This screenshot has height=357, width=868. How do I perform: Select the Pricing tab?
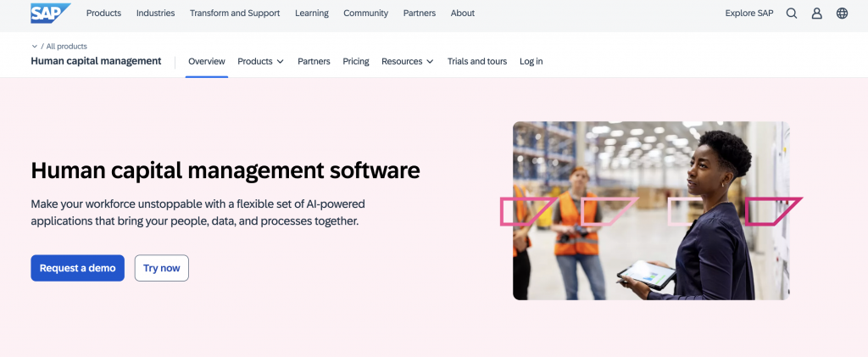coord(356,61)
